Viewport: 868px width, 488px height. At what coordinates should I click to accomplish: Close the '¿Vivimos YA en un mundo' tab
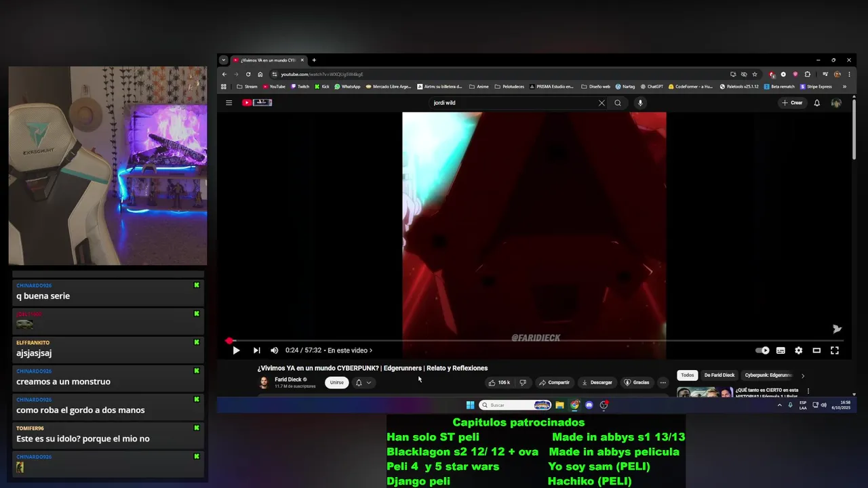tap(302, 60)
